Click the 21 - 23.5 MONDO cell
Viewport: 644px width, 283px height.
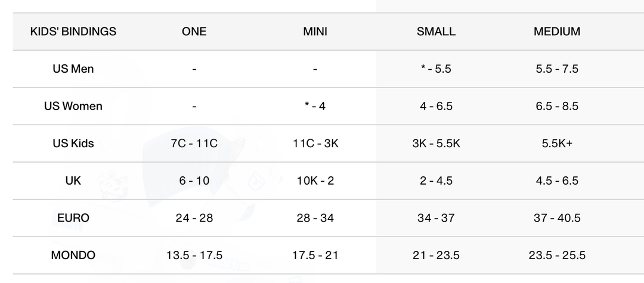tap(436, 255)
